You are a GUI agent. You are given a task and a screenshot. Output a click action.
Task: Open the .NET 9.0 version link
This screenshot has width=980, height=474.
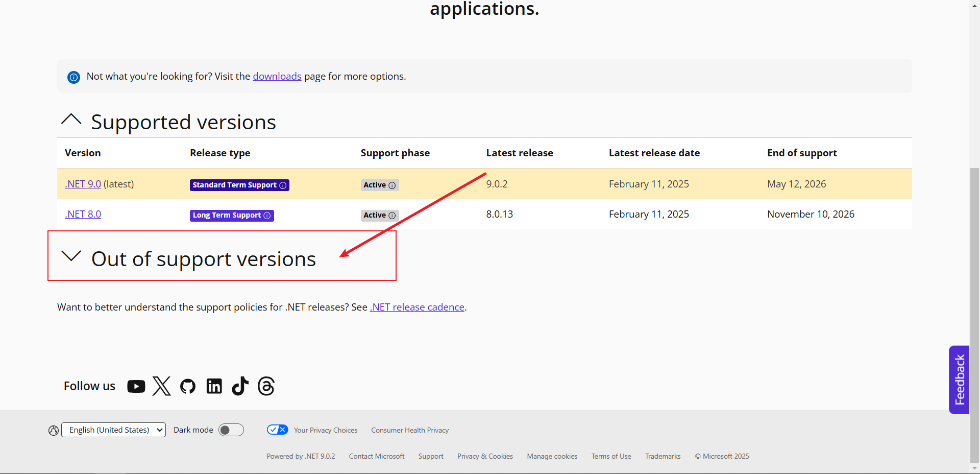point(83,184)
